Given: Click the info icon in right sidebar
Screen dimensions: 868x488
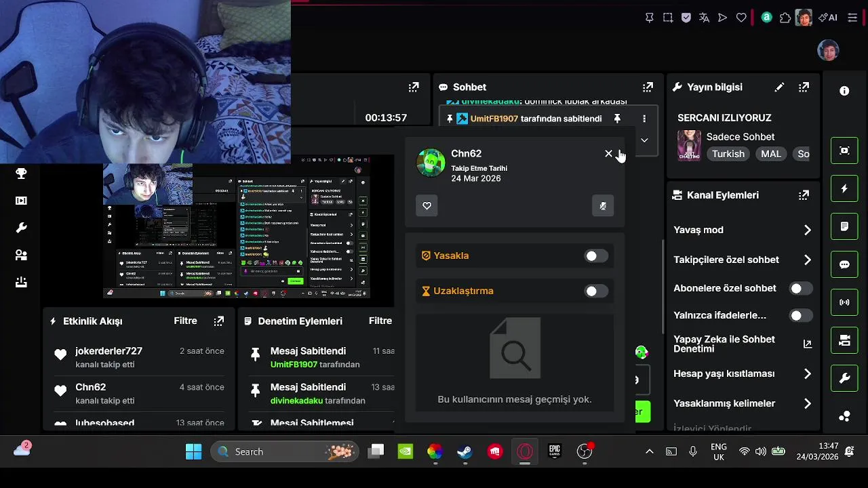Looking at the screenshot, I should [x=844, y=91].
